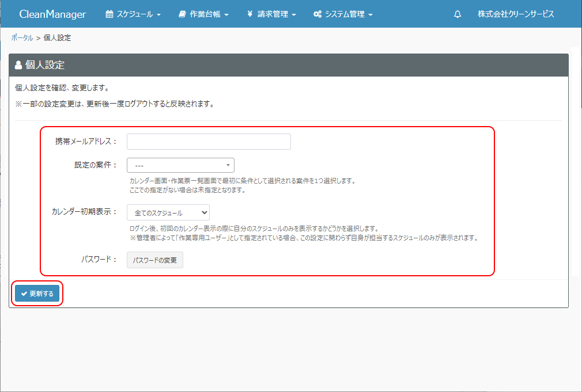
Task: Expand the caret next to システム管理
Action: point(371,15)
